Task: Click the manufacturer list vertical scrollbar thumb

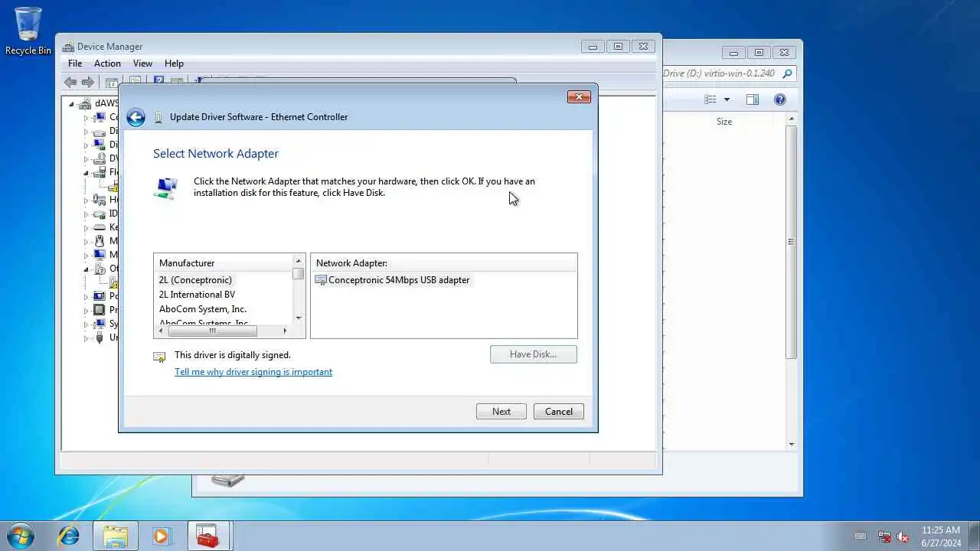Action: (x=299, y=273)
